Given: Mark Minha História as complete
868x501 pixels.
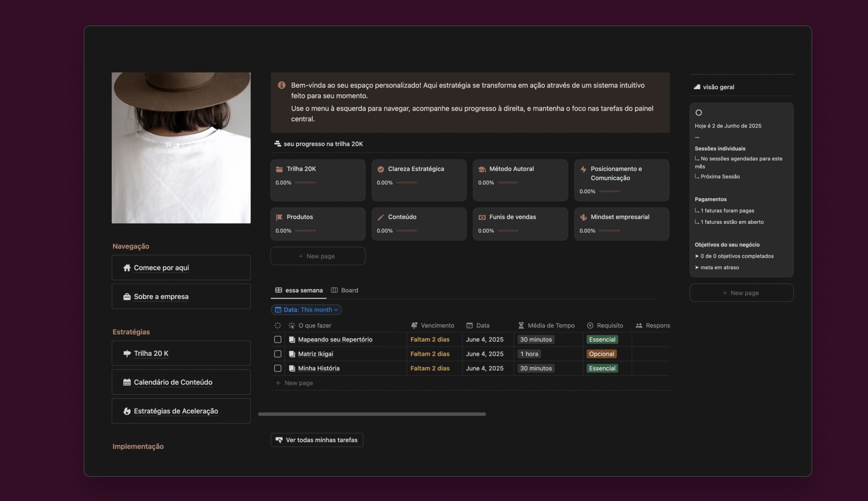Looking at the screenshot, I should [x=277, y=368].
